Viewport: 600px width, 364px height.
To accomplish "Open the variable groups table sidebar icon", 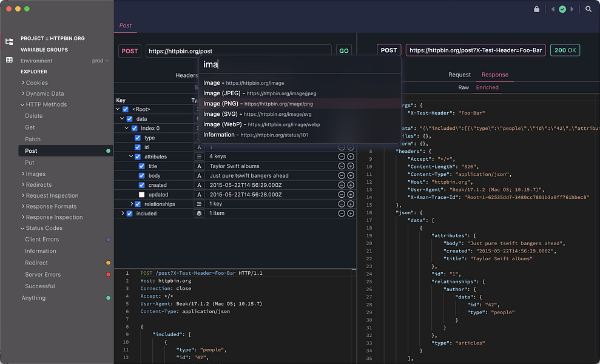I will point(9,60).
